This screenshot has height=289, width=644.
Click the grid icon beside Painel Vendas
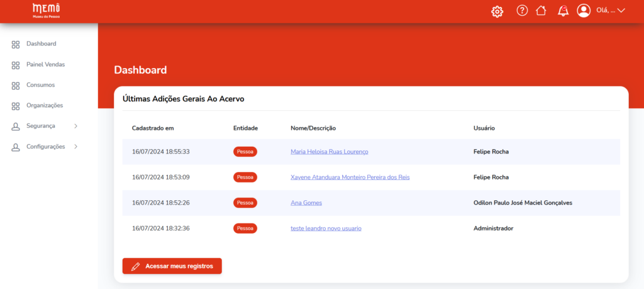pos(16,65)
